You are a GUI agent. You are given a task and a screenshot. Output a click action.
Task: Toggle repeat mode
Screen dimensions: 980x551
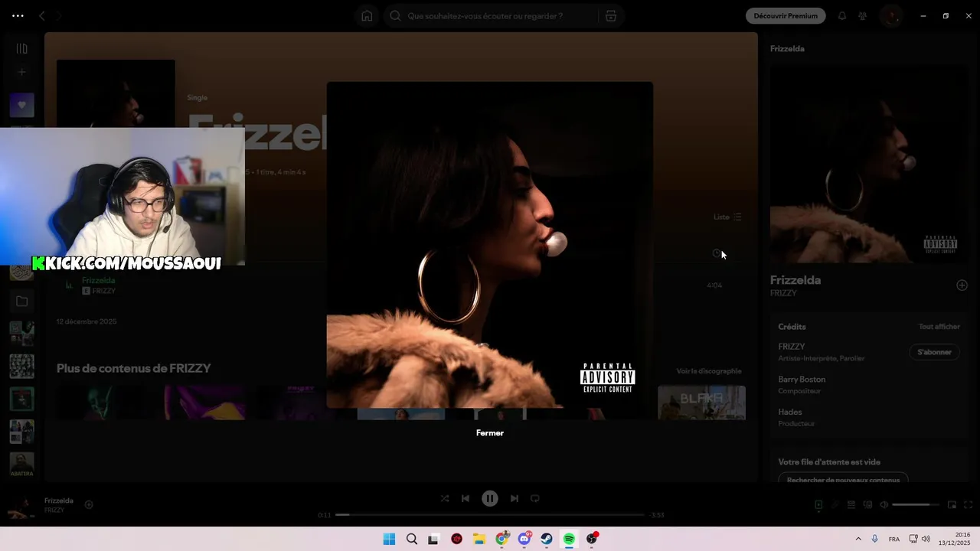pos(535,498)
